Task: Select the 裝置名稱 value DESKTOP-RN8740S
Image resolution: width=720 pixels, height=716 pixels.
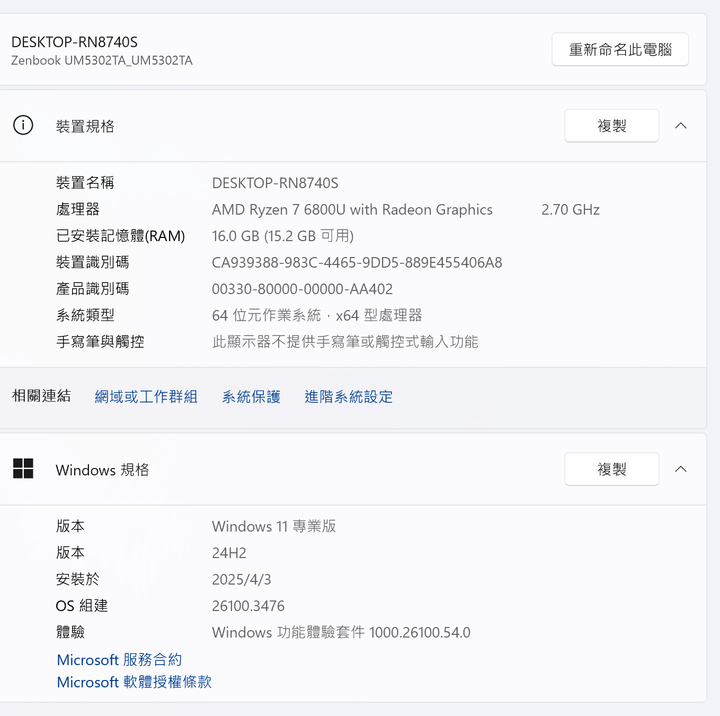Action: click(275, 183)
